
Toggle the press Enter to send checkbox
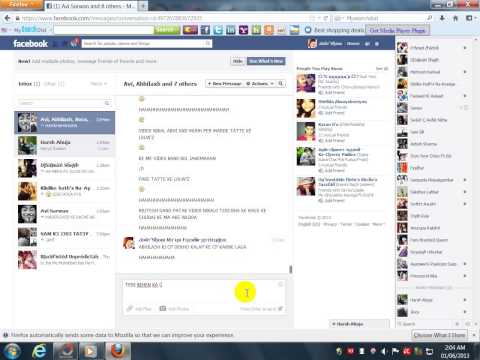pos(280,309)
